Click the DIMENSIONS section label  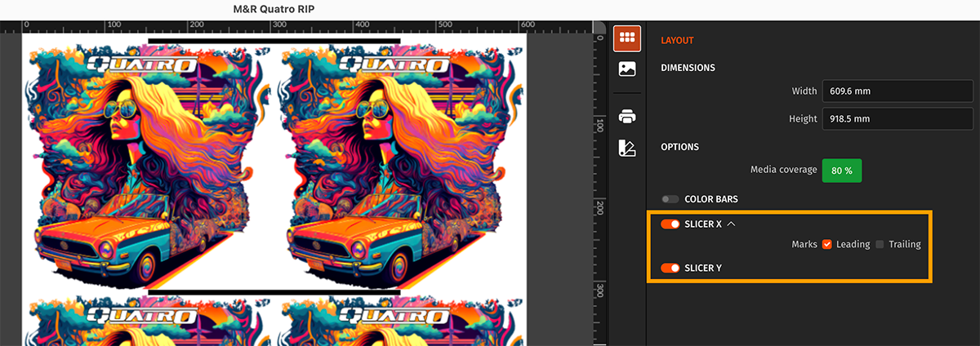(688, 68)
